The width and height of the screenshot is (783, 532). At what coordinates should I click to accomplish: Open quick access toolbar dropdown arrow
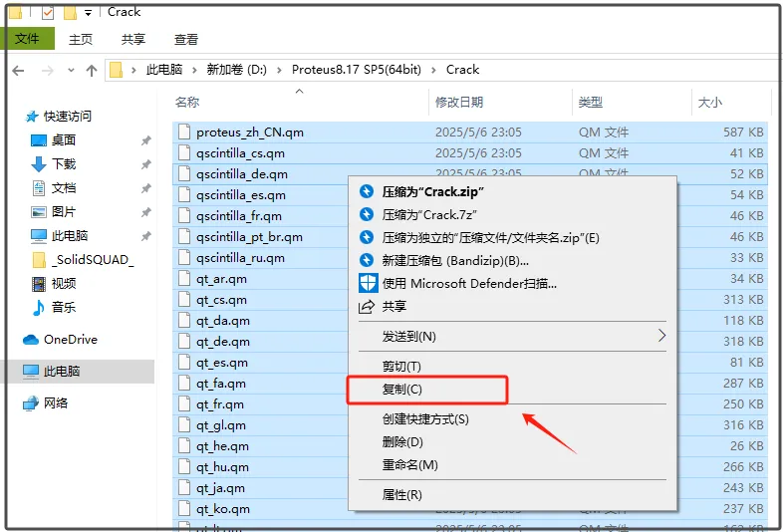[88, 13]
